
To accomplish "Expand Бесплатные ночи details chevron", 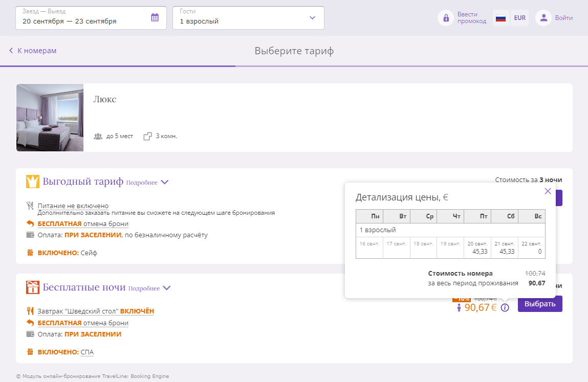I will coord(167,288).
